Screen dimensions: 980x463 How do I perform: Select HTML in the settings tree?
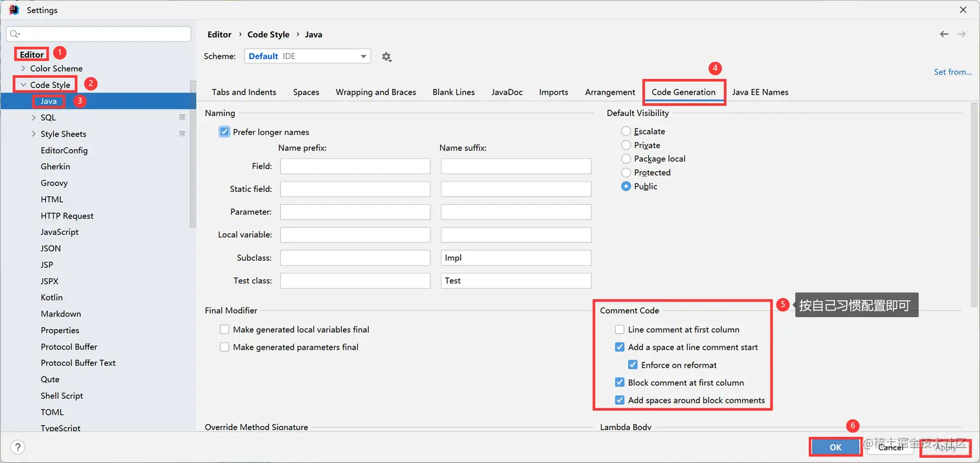[x=52, y=199]
